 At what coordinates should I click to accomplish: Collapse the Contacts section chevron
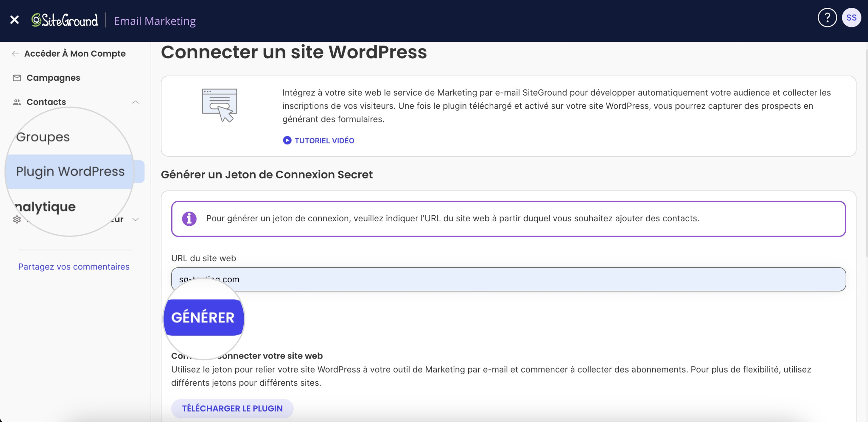tap(136, 102)
